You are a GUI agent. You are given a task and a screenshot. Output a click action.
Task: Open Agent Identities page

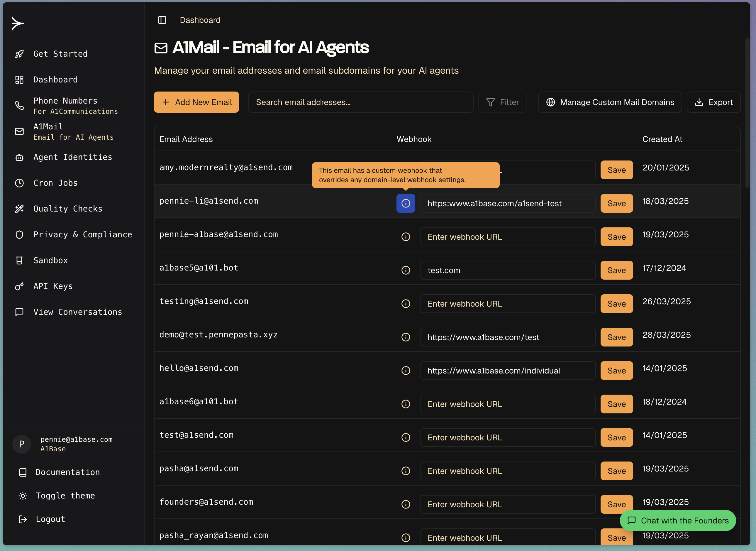pyautogui.click(x=73, y=157)
